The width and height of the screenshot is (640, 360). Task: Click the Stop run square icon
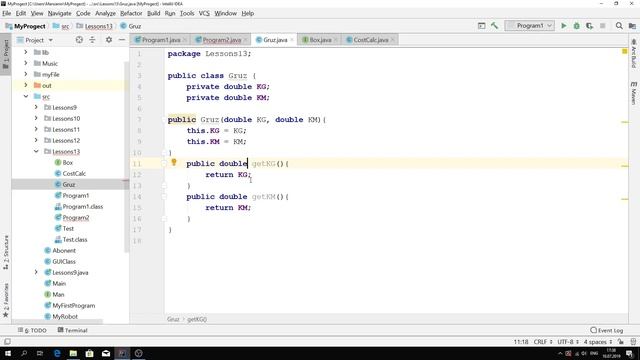click(x=602, y=26)
